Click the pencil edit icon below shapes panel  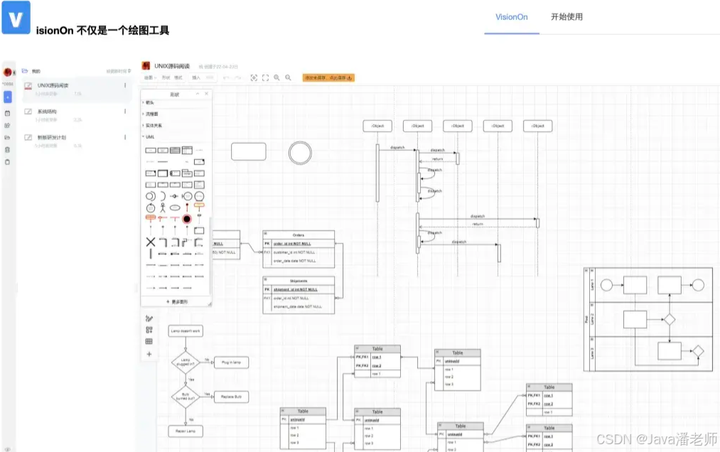click(149, 318)
